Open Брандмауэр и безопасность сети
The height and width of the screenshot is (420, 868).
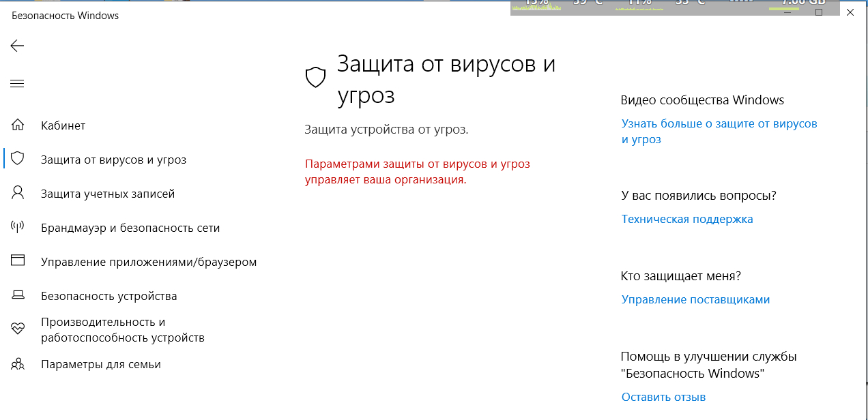(x=130, y=228)
